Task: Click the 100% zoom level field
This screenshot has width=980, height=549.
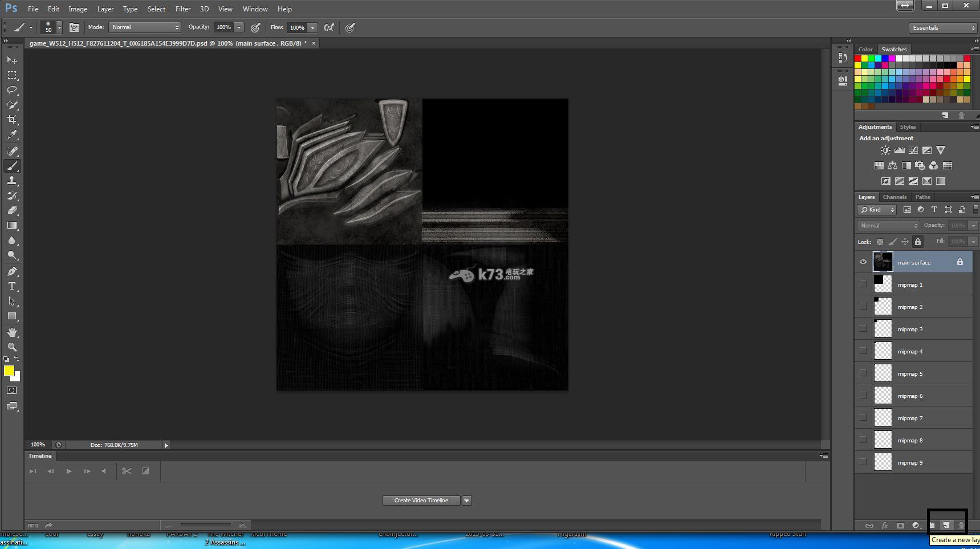Action: tap(38, 445)
